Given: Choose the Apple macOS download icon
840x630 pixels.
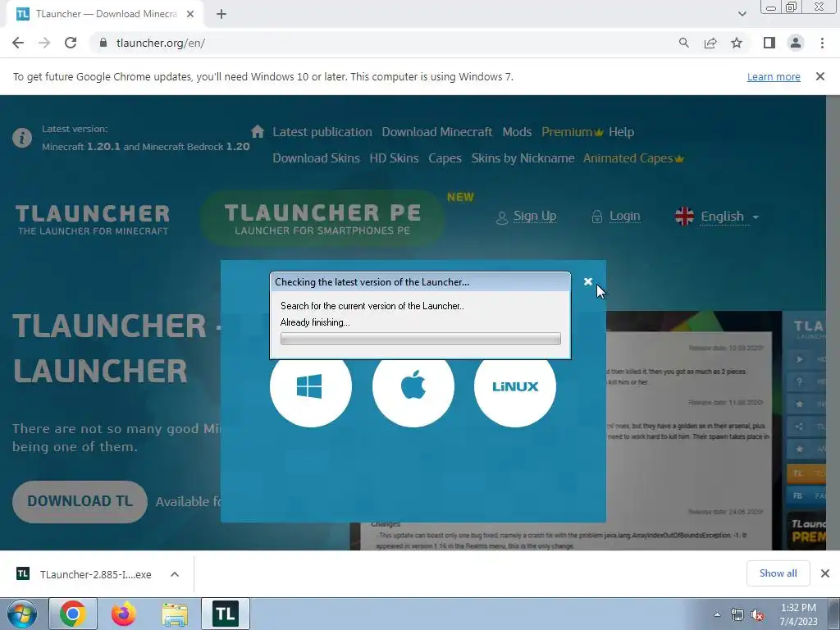Looking at the screenshot, I should (413, 387).
